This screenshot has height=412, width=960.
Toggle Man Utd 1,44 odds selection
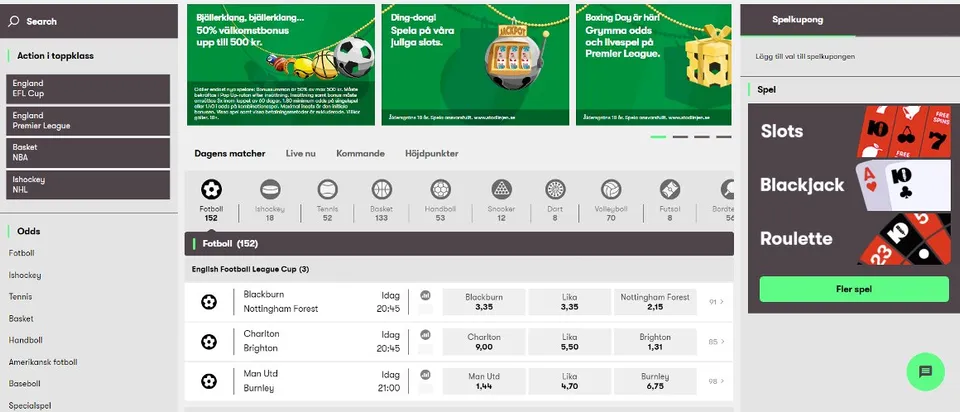click(484, 380)
